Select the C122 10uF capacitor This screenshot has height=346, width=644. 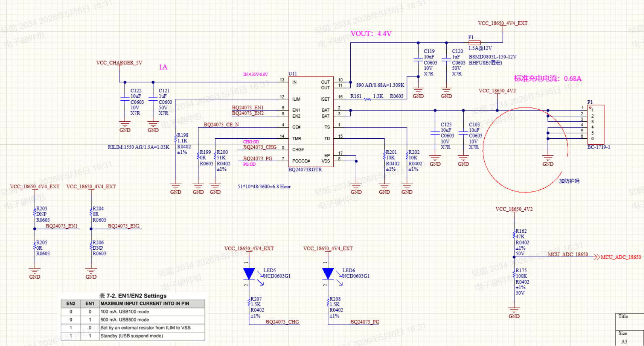tap(125, 99)
